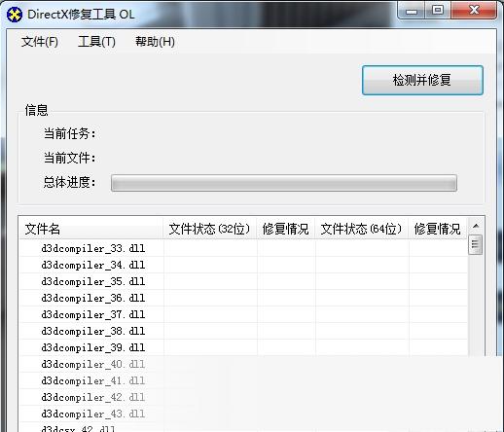Click the 总体进度 overall progress bar

pos(284,183)
